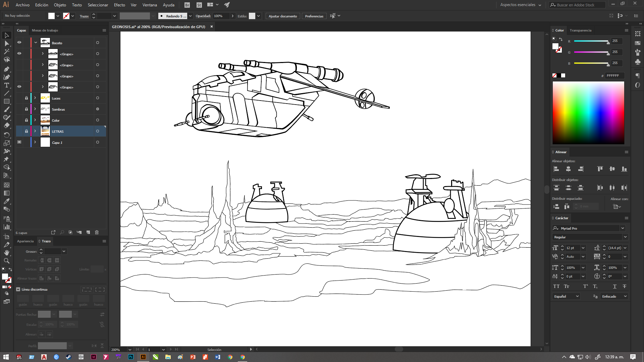Unlock the LETRAS layer
This screenshot has height=362, width=644.
[x=26, y=131]
